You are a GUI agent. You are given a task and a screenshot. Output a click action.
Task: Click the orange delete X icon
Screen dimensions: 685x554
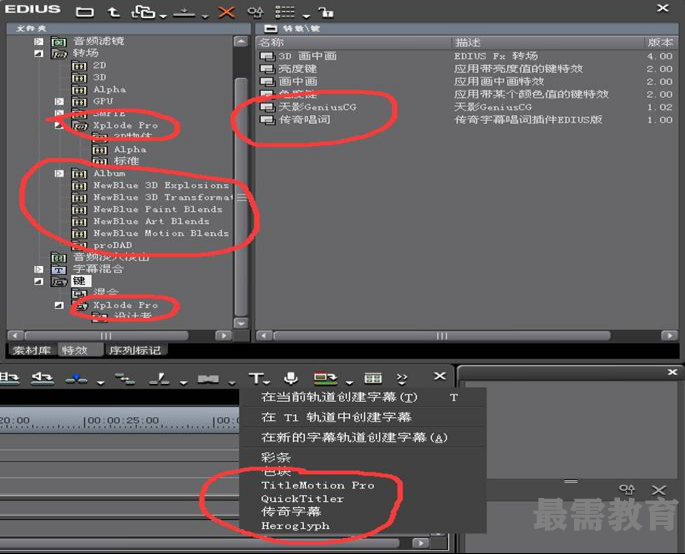(226, 12)
